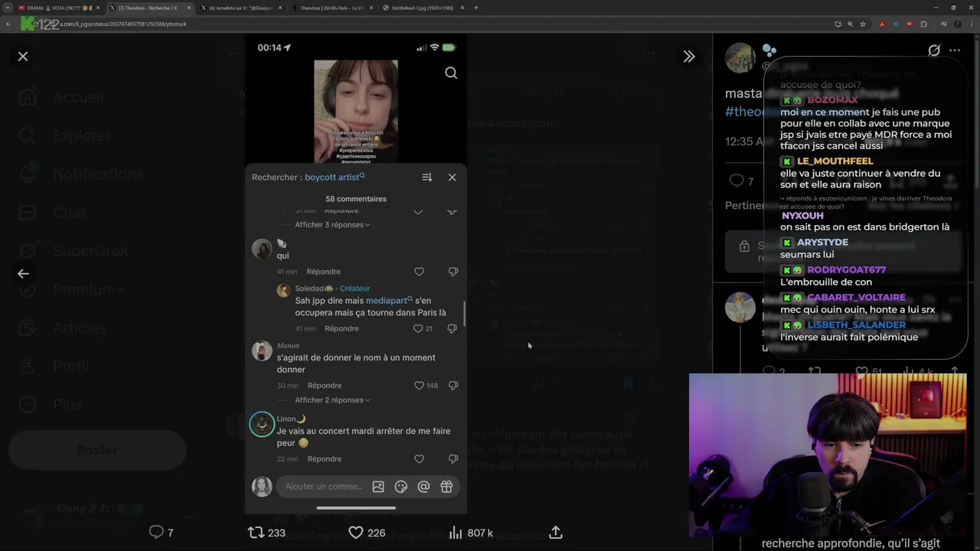Attach an image to the comment
The height and width of the screenshot is (551, 980).
(378, 487)
